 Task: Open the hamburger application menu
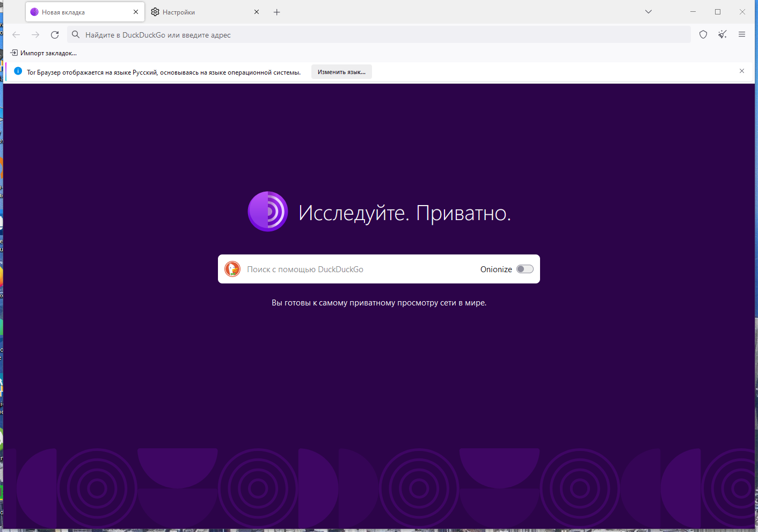[742, 35]
